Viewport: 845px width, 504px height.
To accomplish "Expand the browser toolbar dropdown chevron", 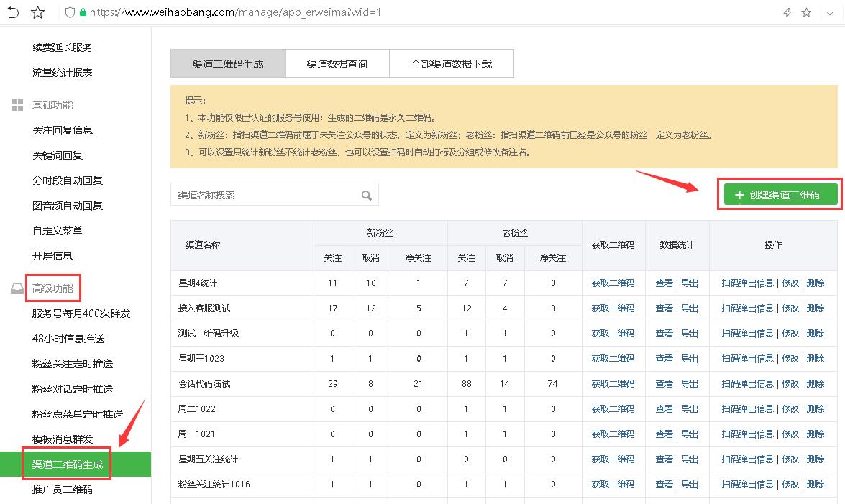I will [x=830, y=13].
